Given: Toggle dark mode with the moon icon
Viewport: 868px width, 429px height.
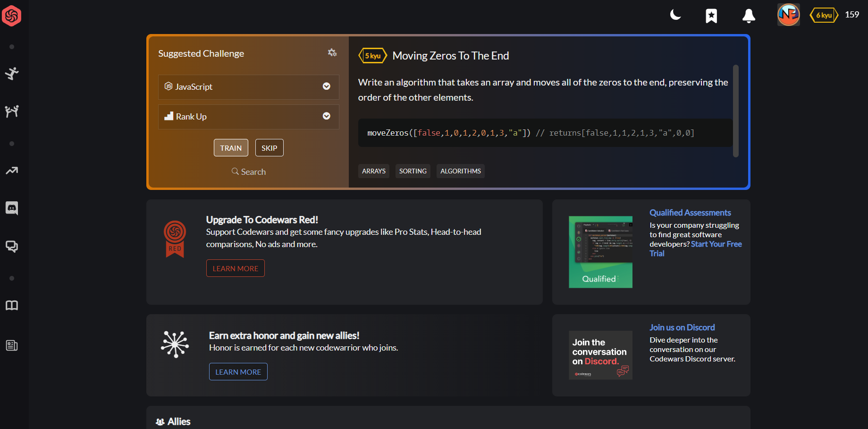Looking at the screenshot, I should 675,15.
